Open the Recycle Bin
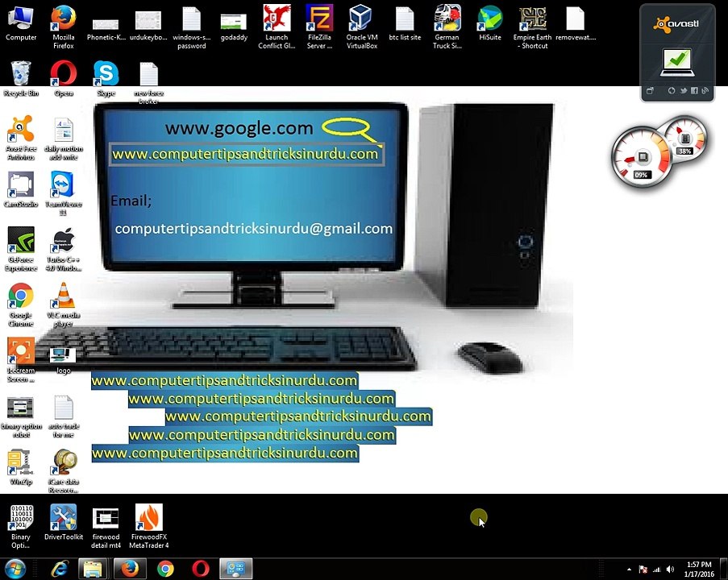Screen dimensions: 728x580 [x=21, y=79]
